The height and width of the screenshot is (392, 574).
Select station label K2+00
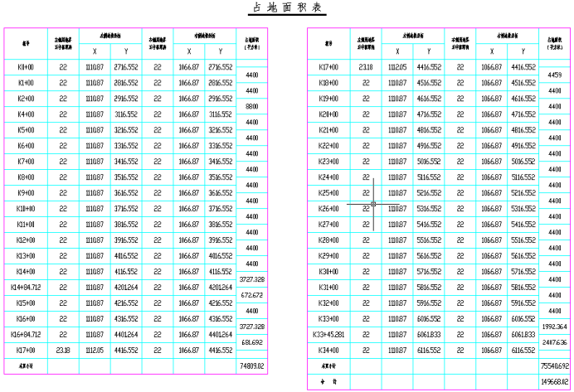tap(26, 99)
